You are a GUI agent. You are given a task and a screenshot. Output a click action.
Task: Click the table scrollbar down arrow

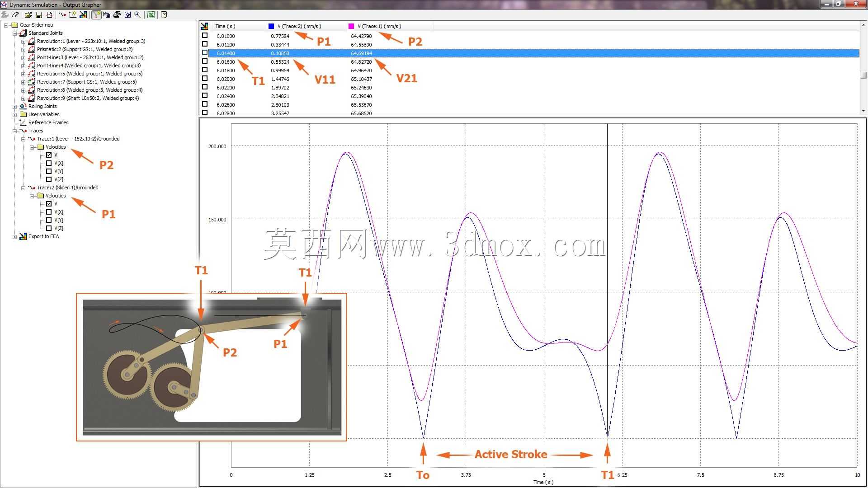(x=863, y=111)
